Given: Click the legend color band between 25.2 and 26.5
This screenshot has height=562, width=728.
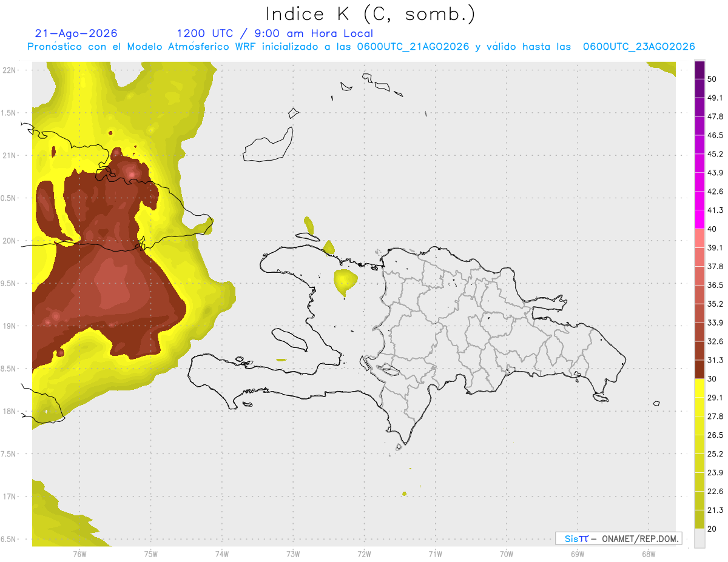Looking at the screenshot, I should click(x=700, y=444).
